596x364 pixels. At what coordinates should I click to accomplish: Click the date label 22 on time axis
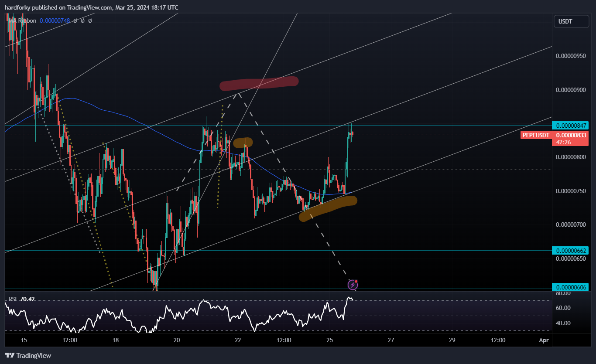pos(238,340)
